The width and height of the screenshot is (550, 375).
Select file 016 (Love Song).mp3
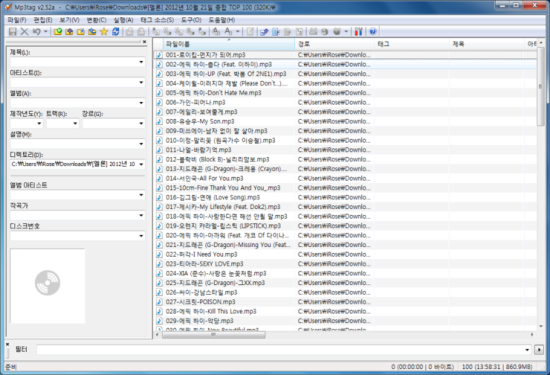click(213, 197)
